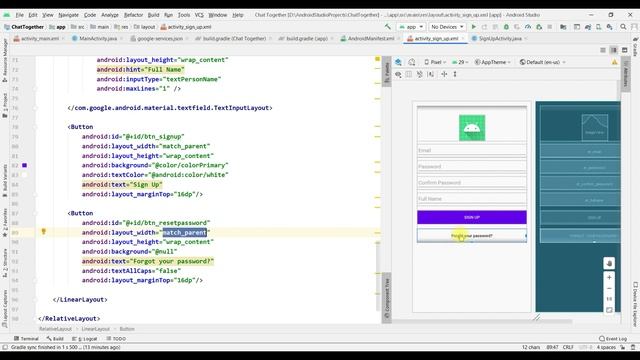The image size is (640, 360).
Task: Click the RelativeLayout breadcrumb below editor
Action: pyautogui.click(x=56, y=329)
